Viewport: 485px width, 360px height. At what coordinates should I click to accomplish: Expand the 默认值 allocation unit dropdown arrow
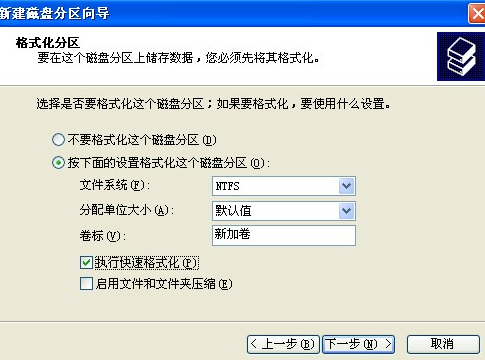[347, 211]
